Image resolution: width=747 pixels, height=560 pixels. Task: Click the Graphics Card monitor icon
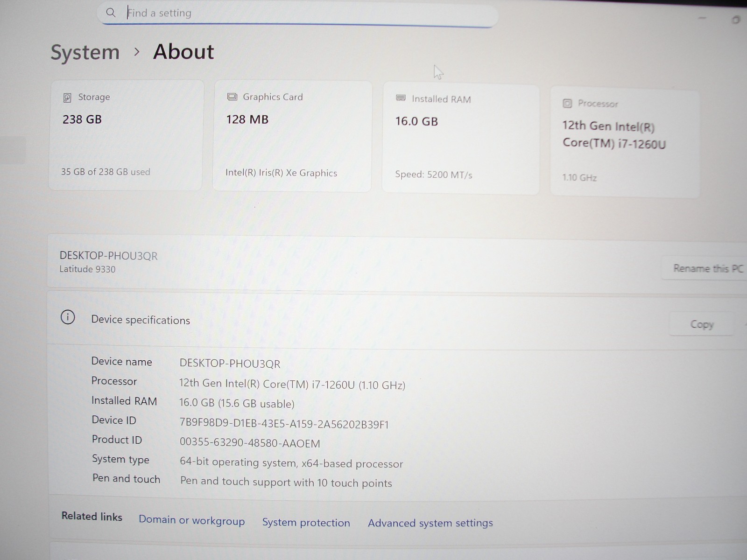pyautogui.click(x=232, y=97)
